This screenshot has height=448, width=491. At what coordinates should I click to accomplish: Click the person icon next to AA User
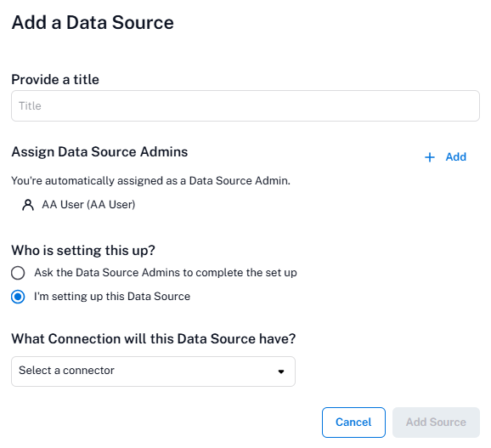[28, 205]
